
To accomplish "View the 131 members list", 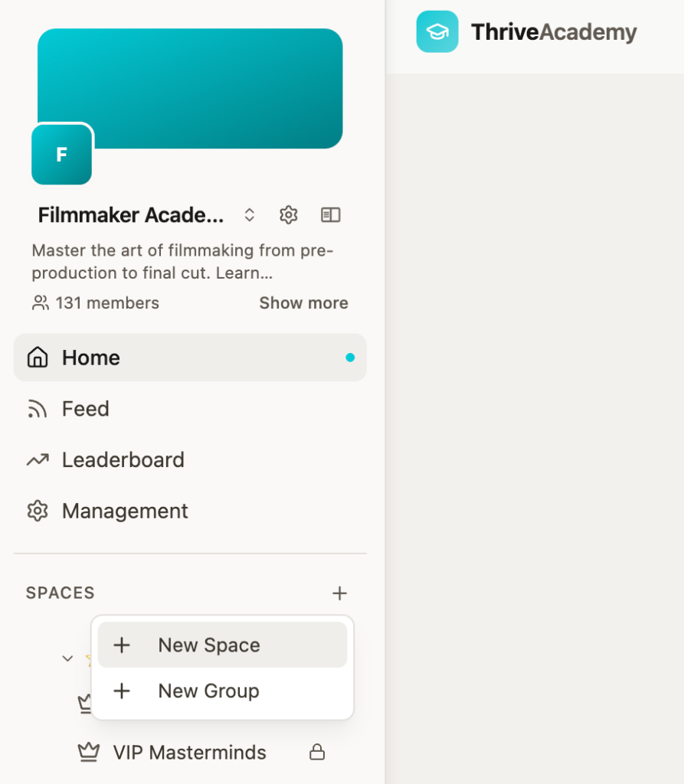I will [x=96, y=303].
